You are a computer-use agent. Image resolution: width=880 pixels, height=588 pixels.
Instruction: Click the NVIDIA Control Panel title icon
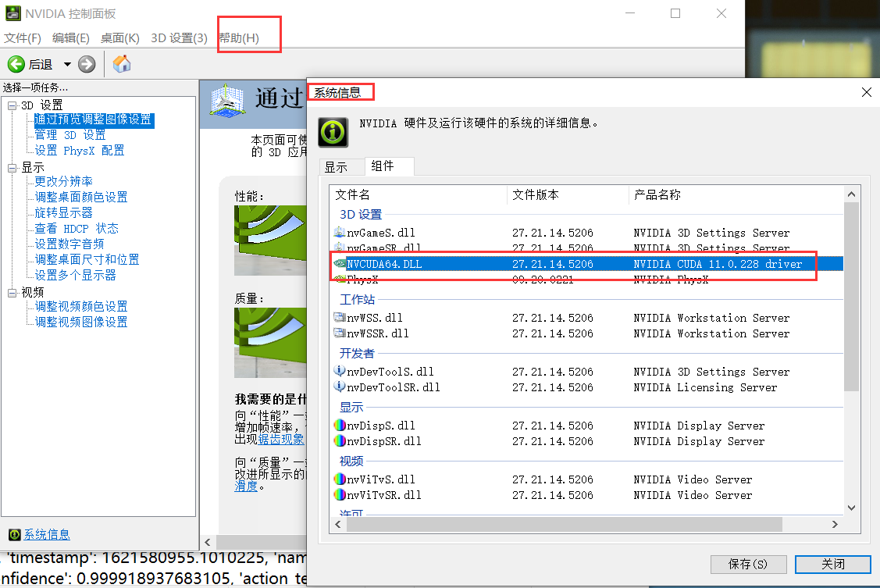[x=13, y=13]
